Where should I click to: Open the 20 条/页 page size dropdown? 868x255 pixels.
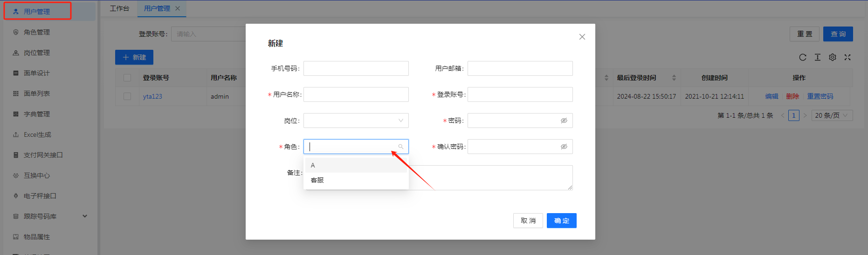pos(832,115)
